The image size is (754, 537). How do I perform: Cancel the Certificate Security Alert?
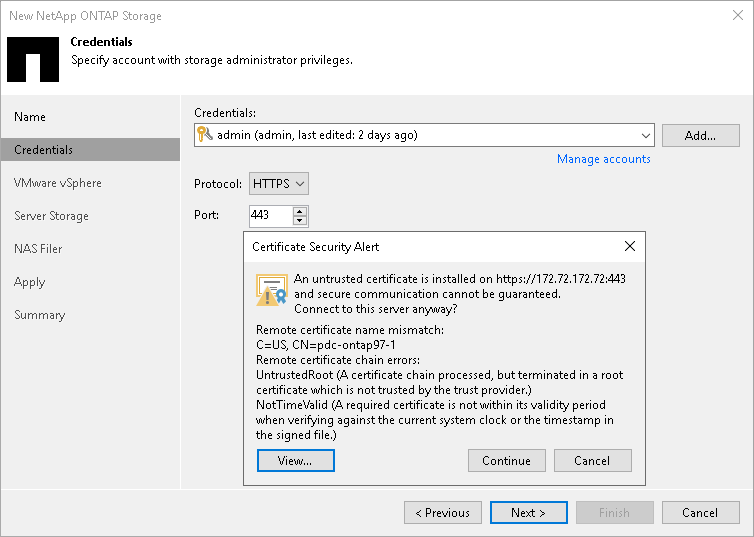(592, 461)
